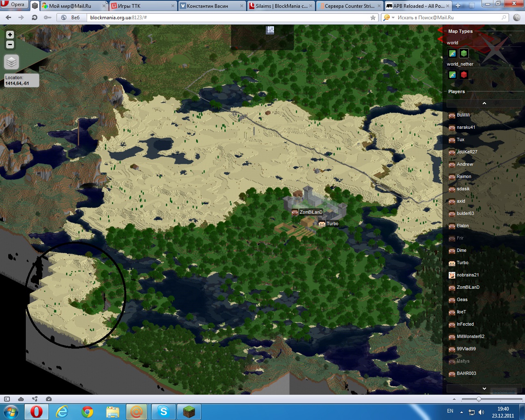Click the taskbar clock 19:40

(503, 412)
